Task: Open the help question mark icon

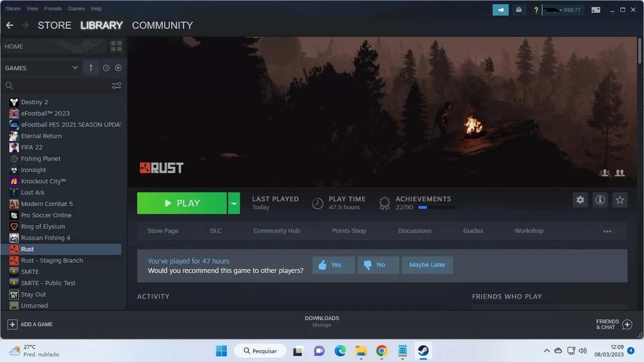Action: (x=536, y=10)
